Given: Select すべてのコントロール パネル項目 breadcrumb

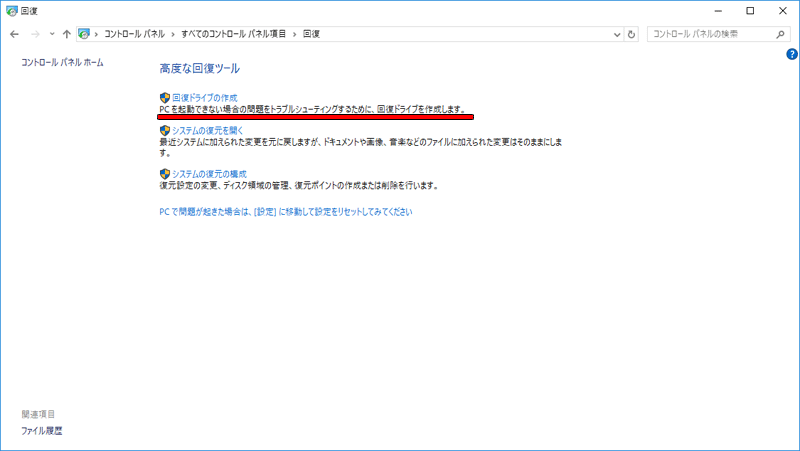Looking at the screenshot, I should pos(234,34).
